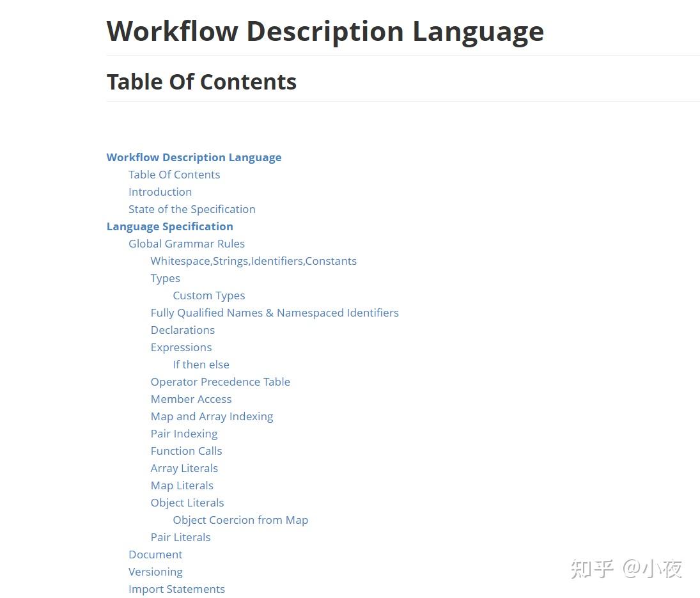Open State of the Specification link
Viewport: 700px width, 598px height.
coord(192,209)
